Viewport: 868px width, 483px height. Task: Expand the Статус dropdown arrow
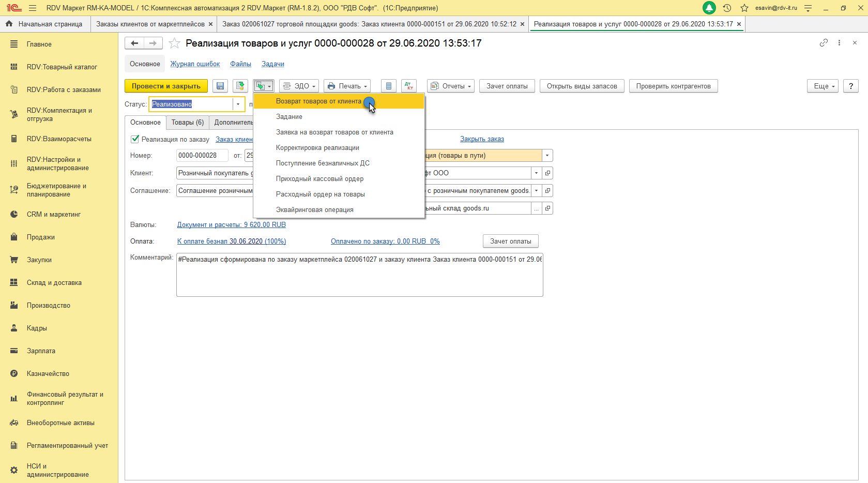[x=238, y=104]
